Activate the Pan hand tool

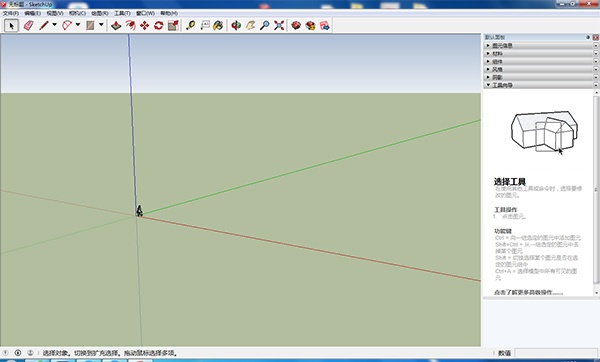[250, 26]
